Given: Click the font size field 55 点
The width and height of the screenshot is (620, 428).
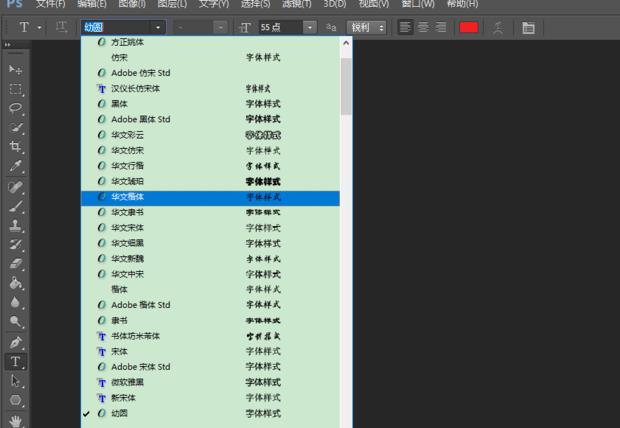Looking at the screenshot, I should tap(281, 27).
